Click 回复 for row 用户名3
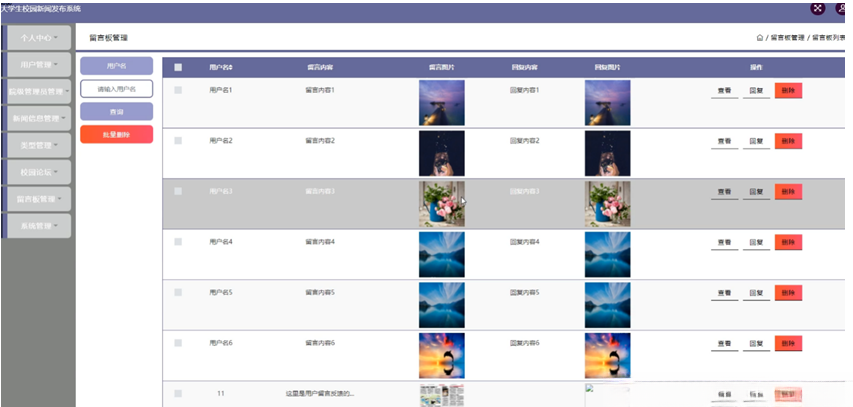 tap(756, 192)
